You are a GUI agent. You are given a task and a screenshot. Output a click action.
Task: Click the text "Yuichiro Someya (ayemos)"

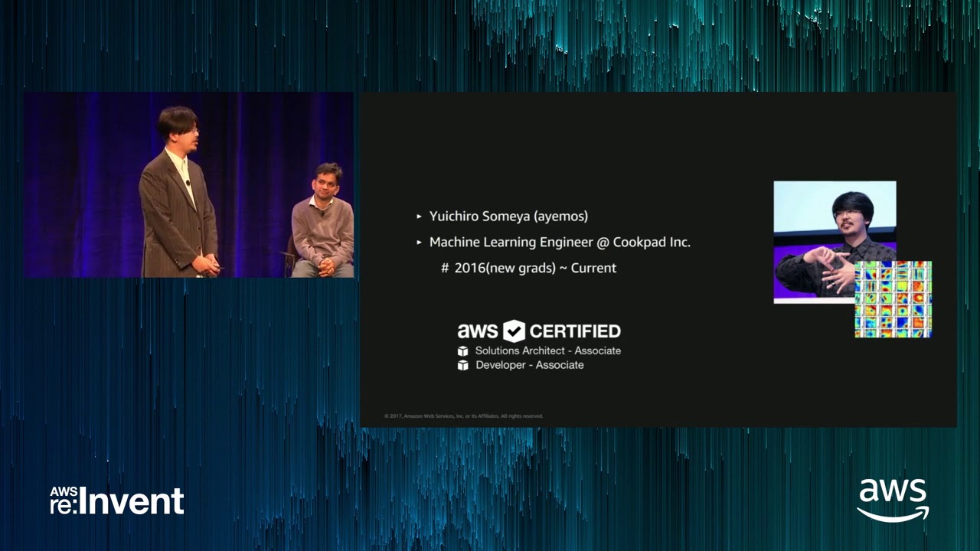pyautogui.click(x=508, y=217)
